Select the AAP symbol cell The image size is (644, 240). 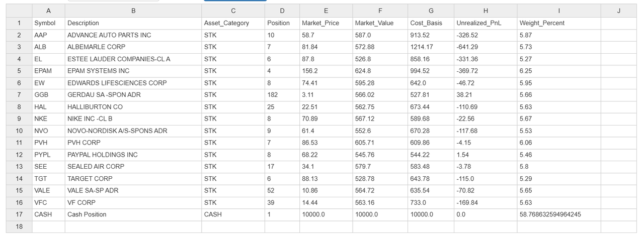[x=48, y=35]
